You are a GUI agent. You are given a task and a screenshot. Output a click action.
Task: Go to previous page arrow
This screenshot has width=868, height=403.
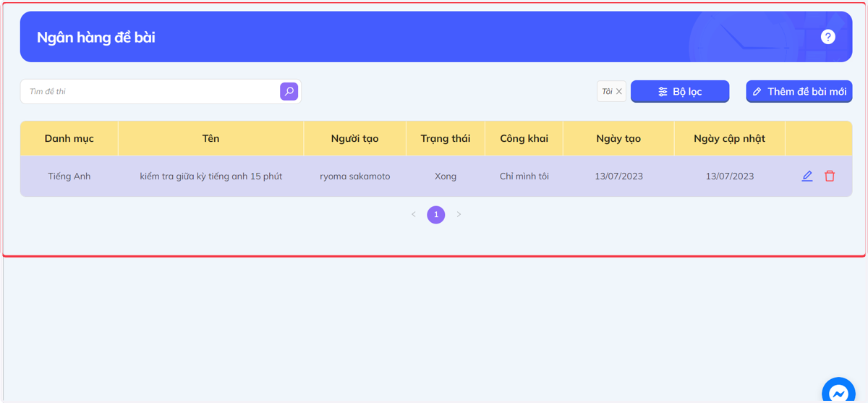click(414, 214)
